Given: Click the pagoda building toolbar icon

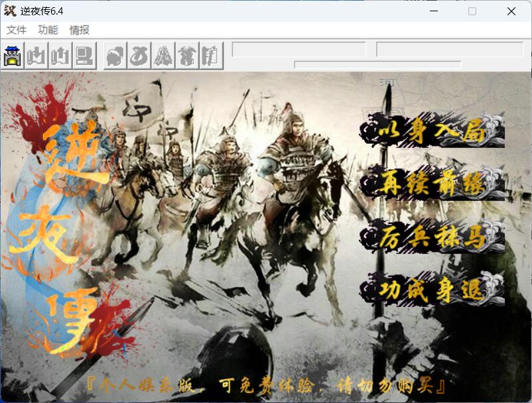Looking at the screenshot, I should (x=187, y=56).
